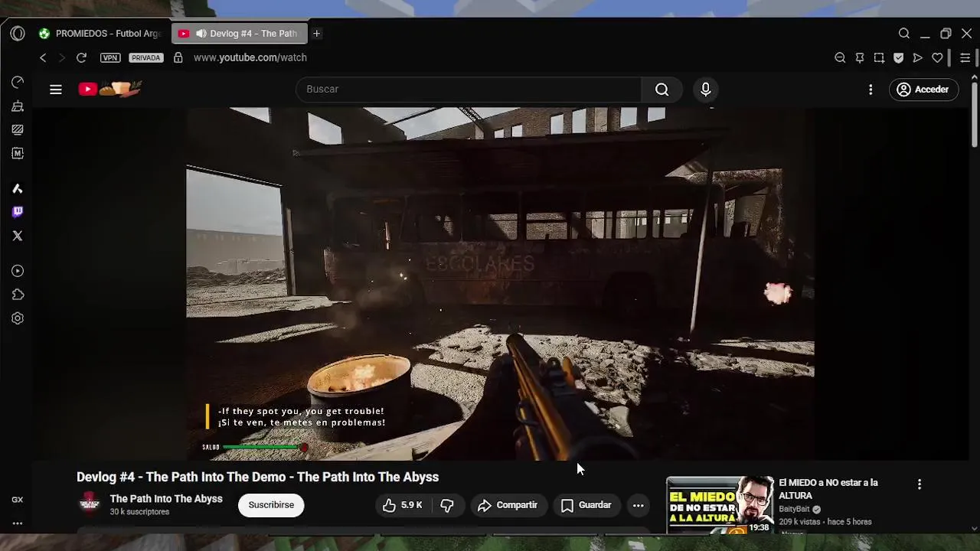Open GX Cleaner broom icon in sidebar
The width and height of the screenshot is (980, 551).
tap(18, 106)
